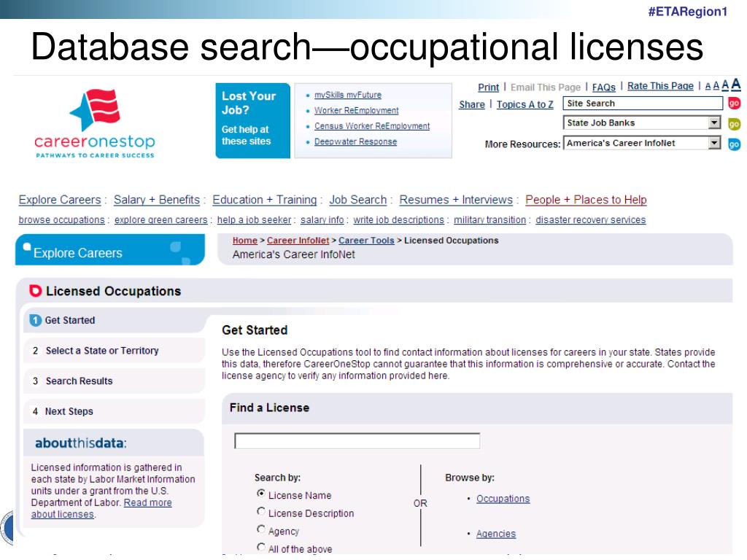The image size is (747, 560).
Task: Open the military transition link
Action: (489, 220)
